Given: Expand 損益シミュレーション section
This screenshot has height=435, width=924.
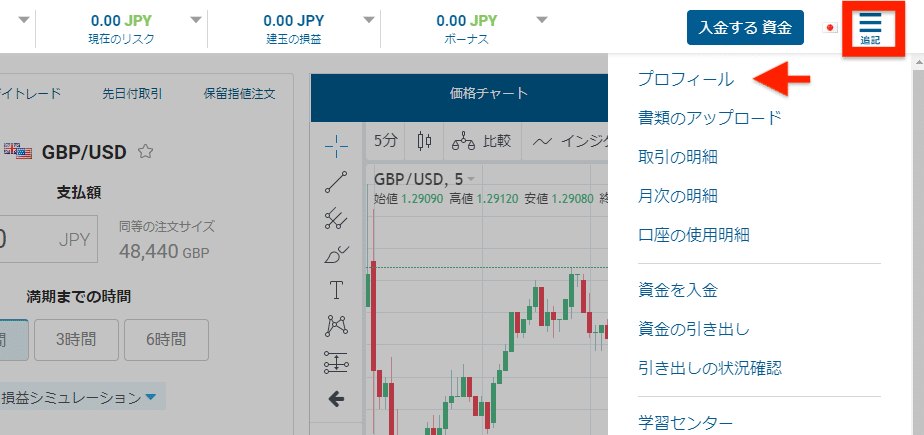Looking at the screenshot, I should pyautogui.click(x=80, y=397).
